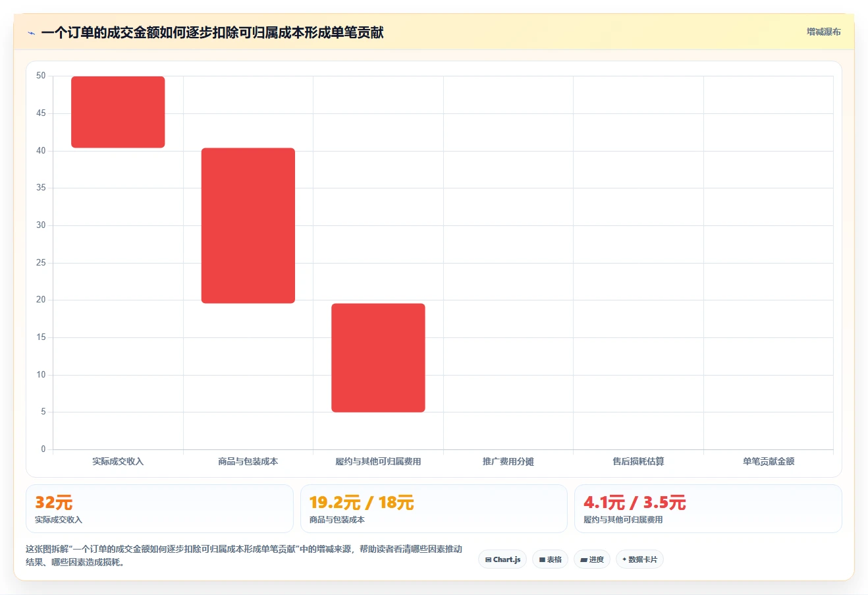The width and height of the screenshot is (868, 595).
Task: Click the 4.1元 / 3.5元 value text
Action: [x=635, y=502]
